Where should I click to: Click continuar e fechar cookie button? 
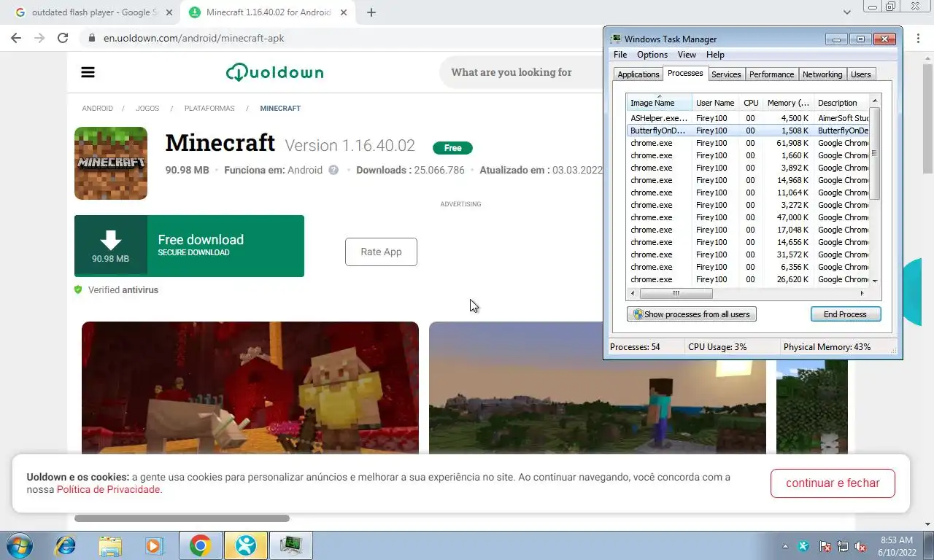833,483
